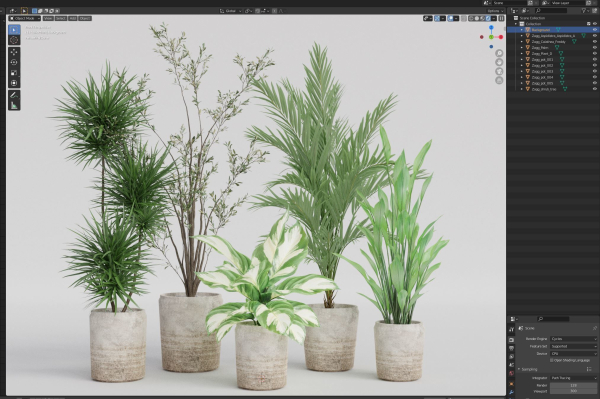The image size is (600, 399).
Task: Hide the Background object with its eye
Action: point(595,29)
